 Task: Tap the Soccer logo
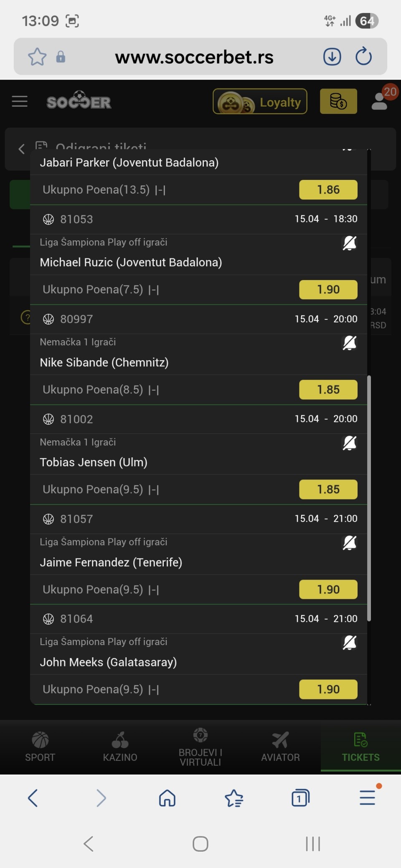tap(79, 101)
